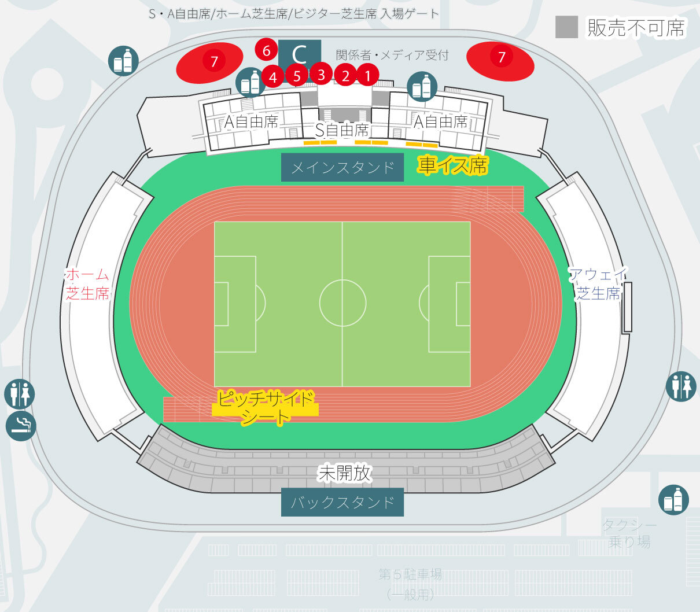This screenshot has width=700, height=612.
Task: Click the gate C square label
Action: click(299, 55)
